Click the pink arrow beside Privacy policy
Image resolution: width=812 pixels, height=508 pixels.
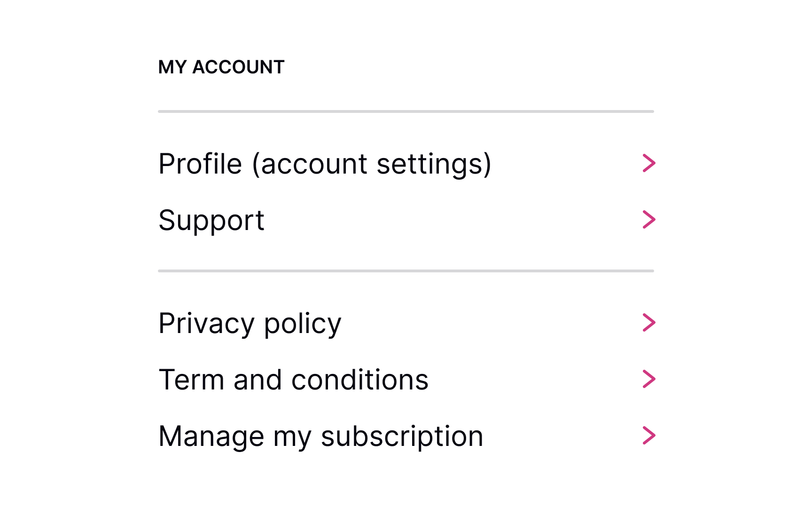(x=648, y=322)
